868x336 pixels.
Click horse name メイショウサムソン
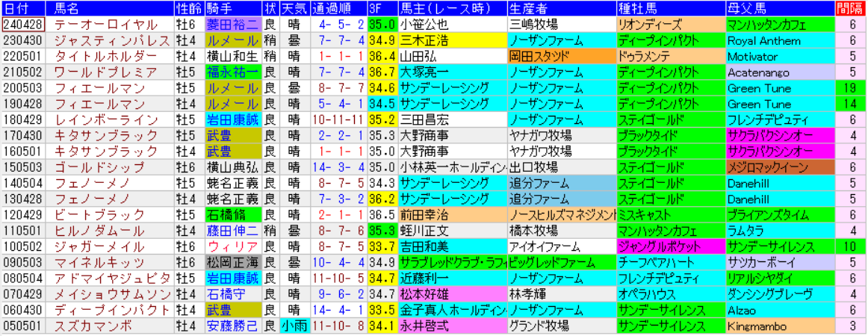coord(112,294)
